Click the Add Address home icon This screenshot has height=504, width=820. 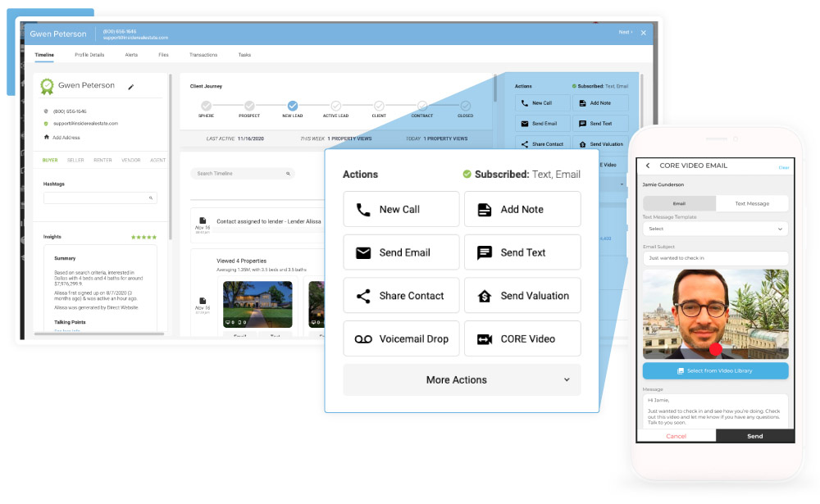47,137
